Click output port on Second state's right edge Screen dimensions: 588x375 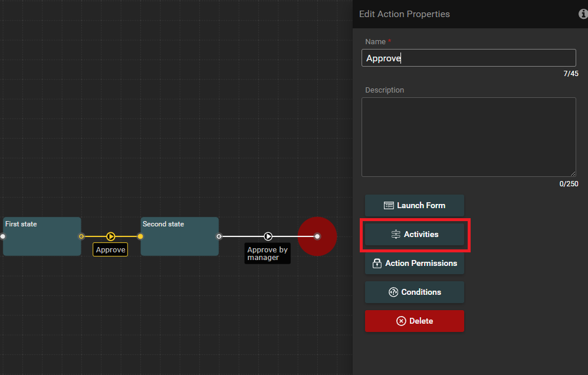coord(219,236)
